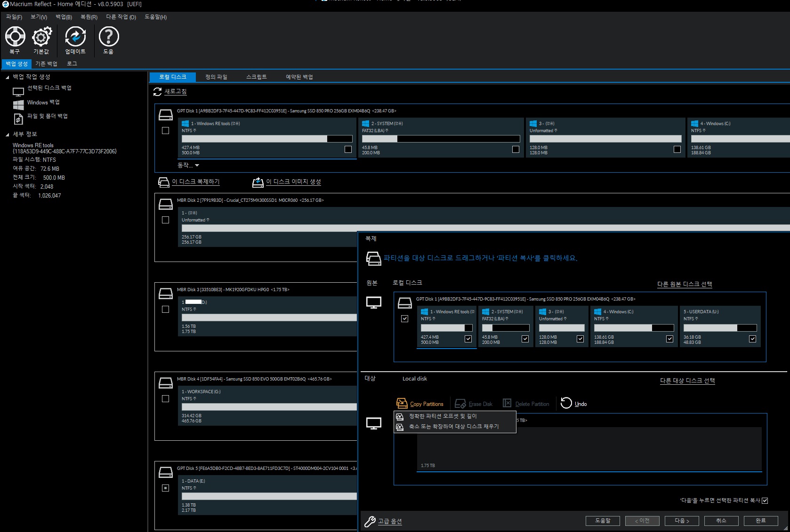Click the destination monitor icon in clone dialog
The height and width of the screenshot is (532, 790).
374,424
